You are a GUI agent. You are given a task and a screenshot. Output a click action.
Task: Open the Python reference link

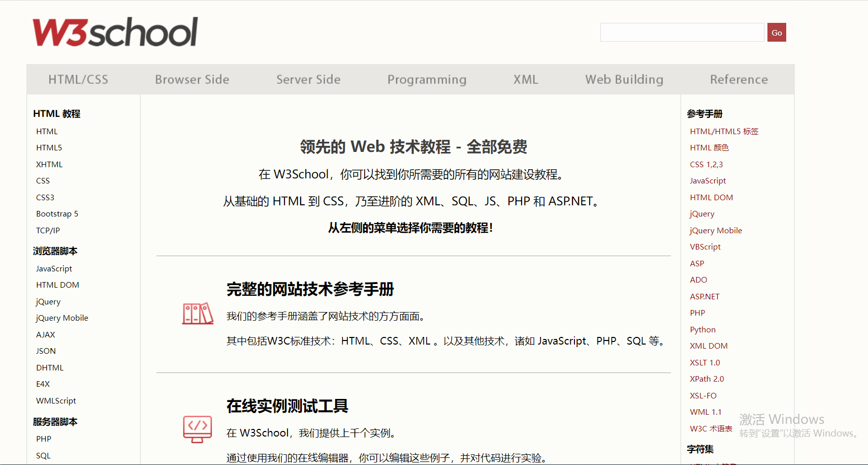pos(702,330)
